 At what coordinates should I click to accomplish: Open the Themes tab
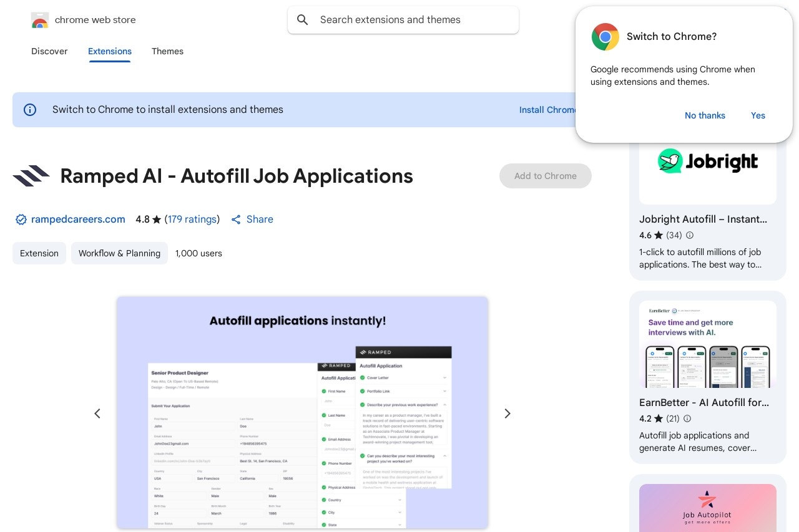pos(167,51)
